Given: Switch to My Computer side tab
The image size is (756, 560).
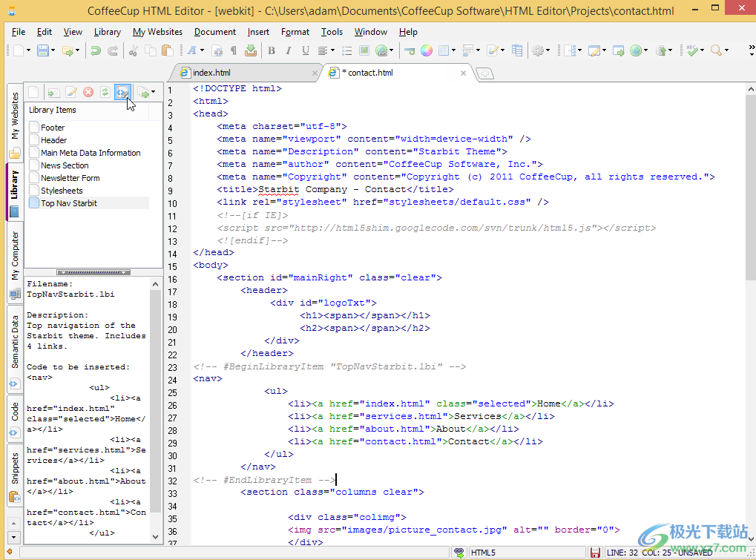Looking at the screenshot, I should tap(15, 262).
